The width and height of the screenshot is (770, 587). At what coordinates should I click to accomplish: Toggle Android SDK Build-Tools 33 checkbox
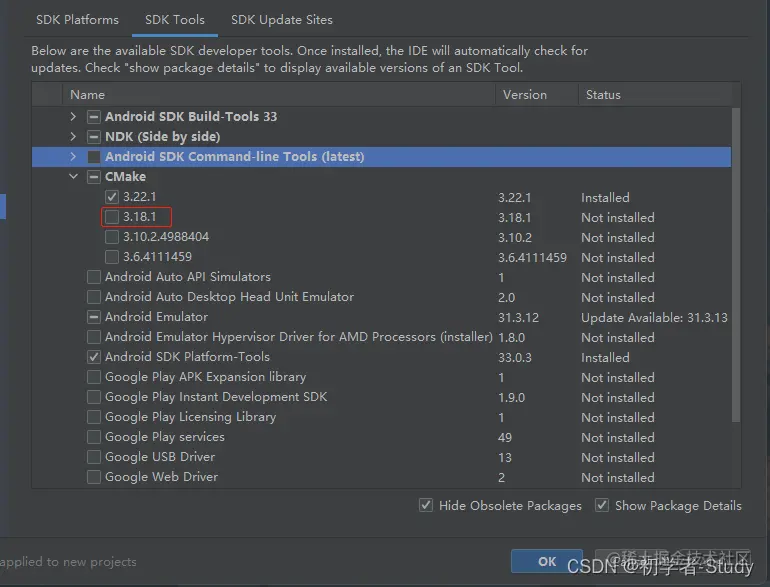coord(94,117)
